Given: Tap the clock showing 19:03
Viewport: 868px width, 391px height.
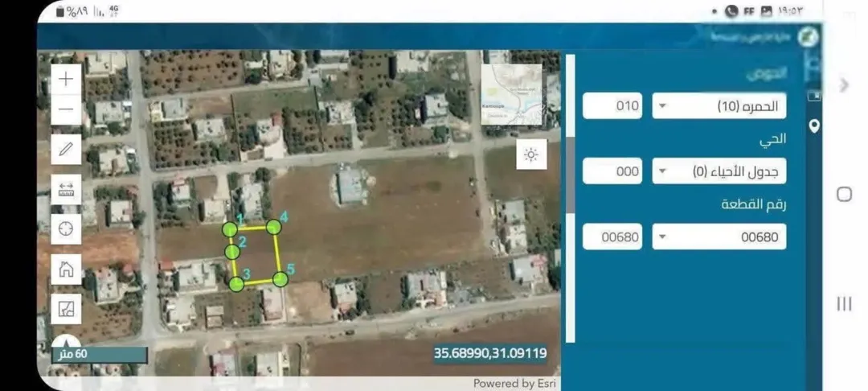Looking at the screenshot, I should click(790, 11).
